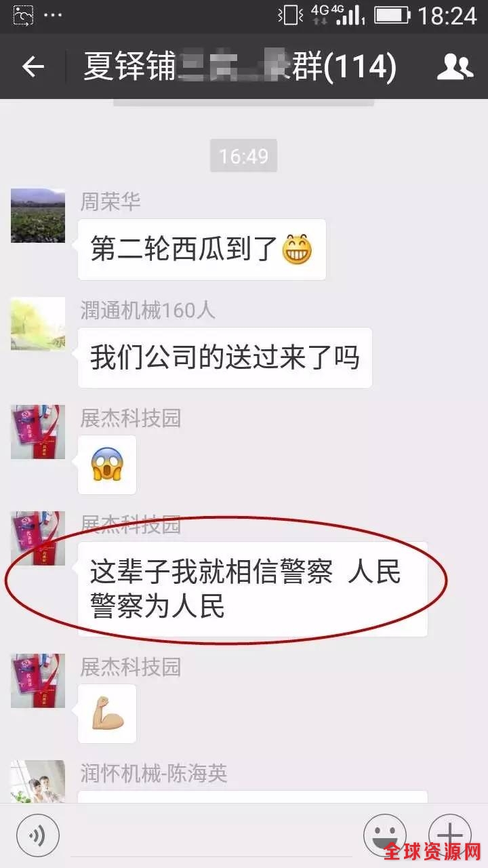
Task: Tap the back arrow in chat header
Action: (x=33, y=66)
